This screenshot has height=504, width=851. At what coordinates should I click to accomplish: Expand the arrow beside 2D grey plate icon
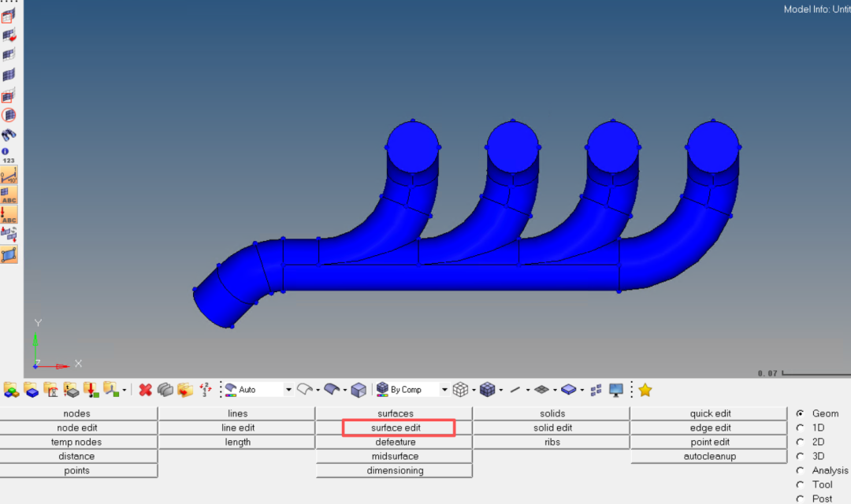(555, 390)
